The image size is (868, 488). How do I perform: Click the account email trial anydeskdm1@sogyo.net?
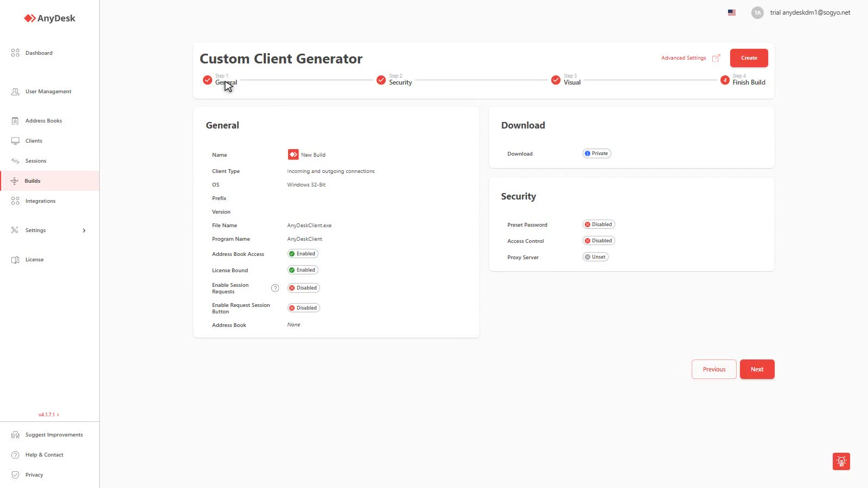810,12
